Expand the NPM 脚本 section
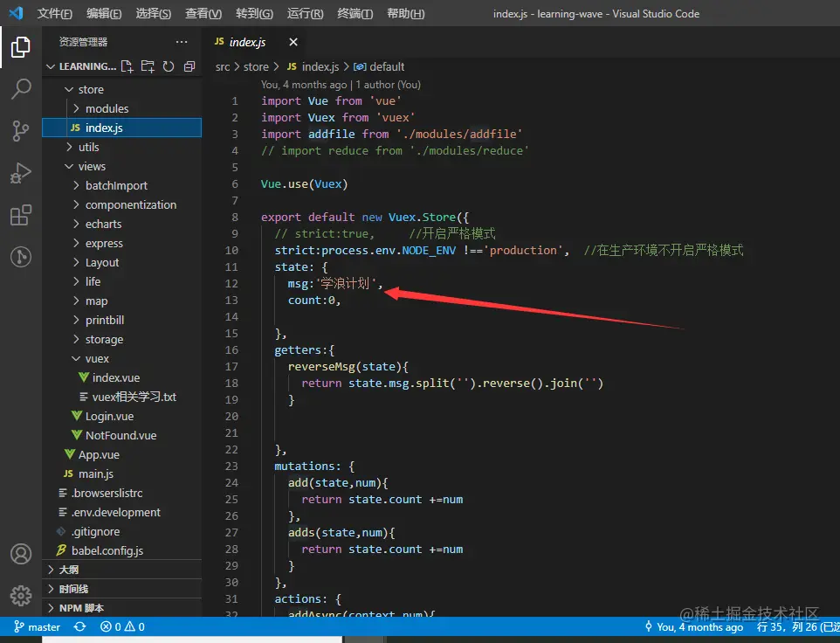This screenshot has height=643, width=840. 121,608
